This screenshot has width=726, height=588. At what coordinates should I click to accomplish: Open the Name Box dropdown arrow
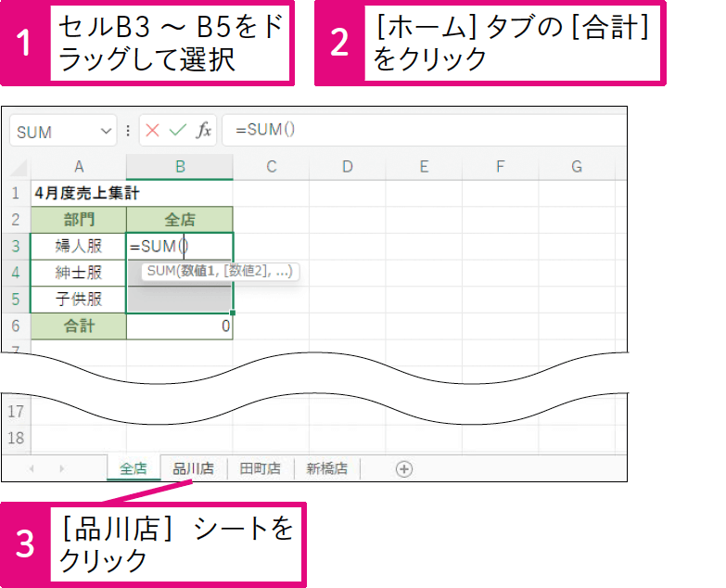tap(106, 132)
